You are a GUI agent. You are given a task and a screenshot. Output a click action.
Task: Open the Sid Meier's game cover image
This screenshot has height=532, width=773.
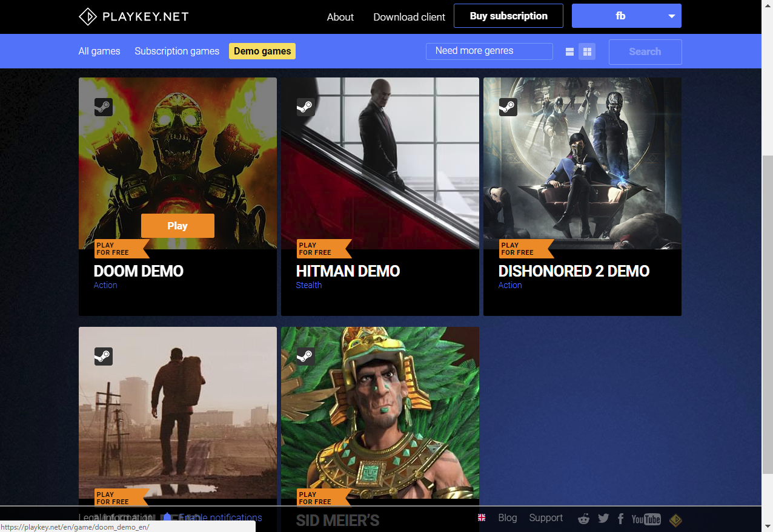(380, 413)
